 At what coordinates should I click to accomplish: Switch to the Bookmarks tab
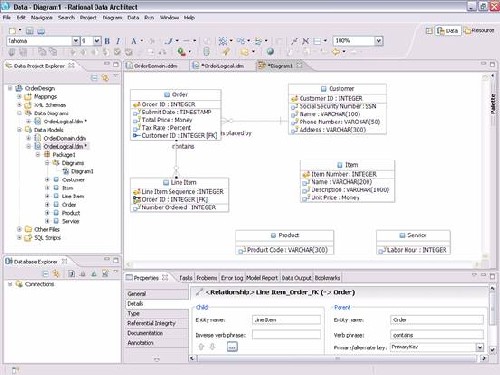(327, 278)
